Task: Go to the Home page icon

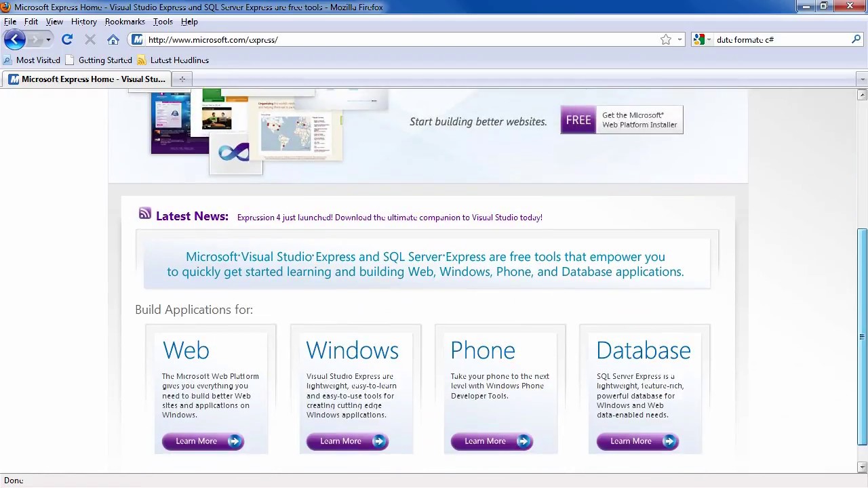Action: pyautogui.click(x=113, y=40)
